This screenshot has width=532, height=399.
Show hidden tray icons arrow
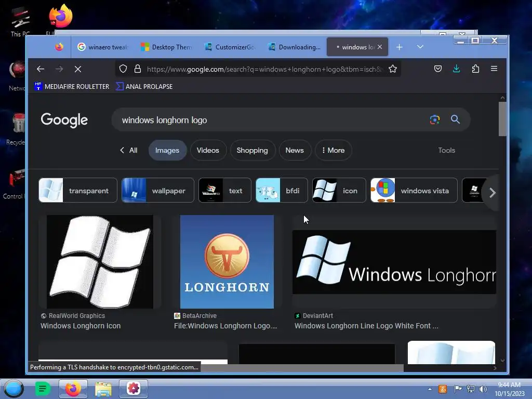(430, 389)
